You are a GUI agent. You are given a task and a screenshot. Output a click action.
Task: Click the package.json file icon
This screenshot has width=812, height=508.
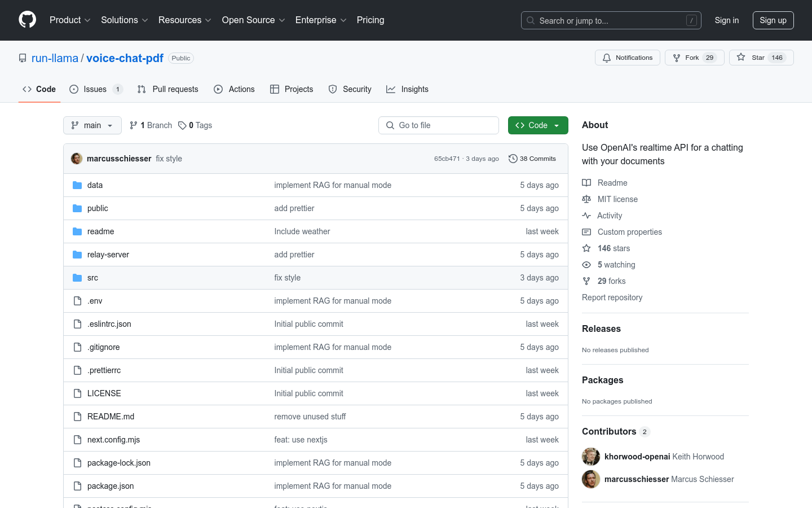pyautogui.click(x=77, y=486)
